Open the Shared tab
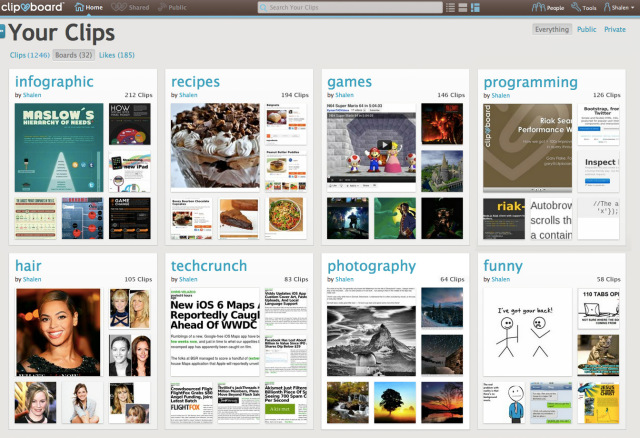The image size is (640, 438). [x=130, y=7]
